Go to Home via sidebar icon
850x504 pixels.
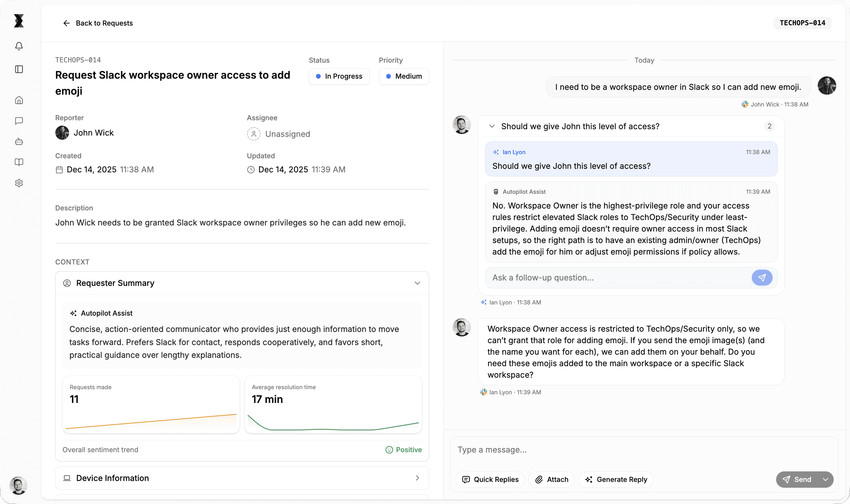point(19,100)
